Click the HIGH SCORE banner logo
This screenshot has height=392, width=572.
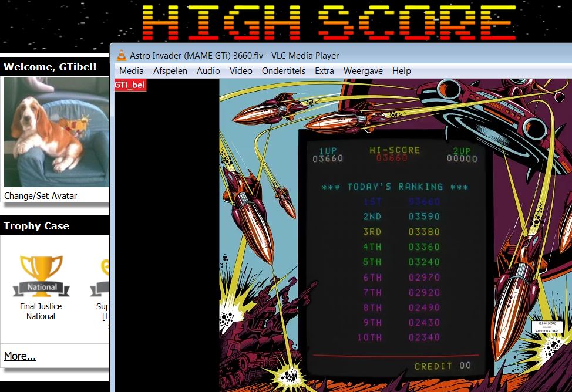point(329,23)
